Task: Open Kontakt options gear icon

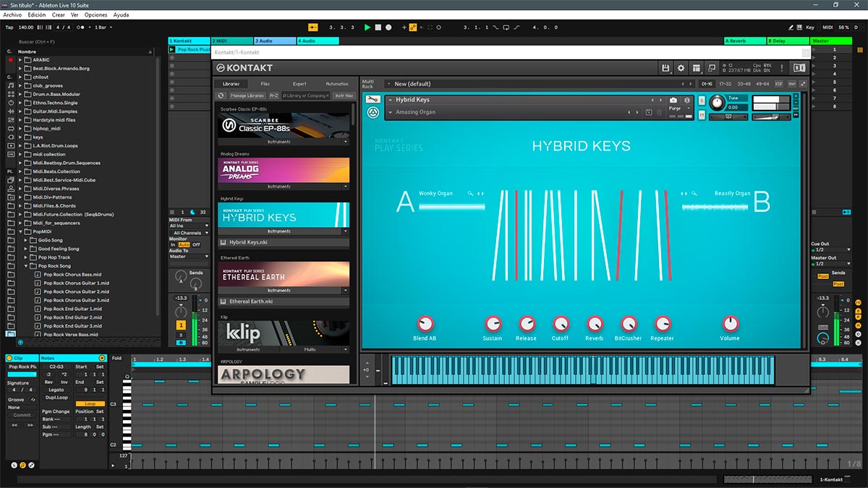Action: pyautogui.click(x=681, y=68)
